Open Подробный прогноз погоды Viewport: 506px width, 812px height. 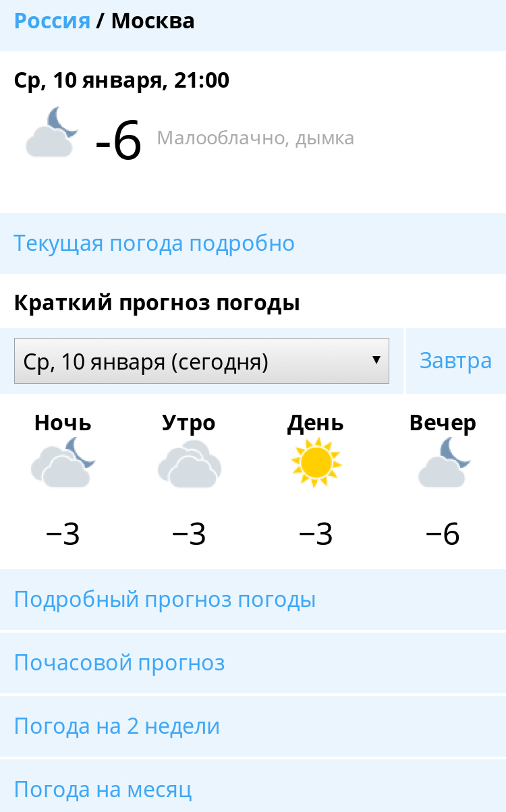click(x=165, y=600)
